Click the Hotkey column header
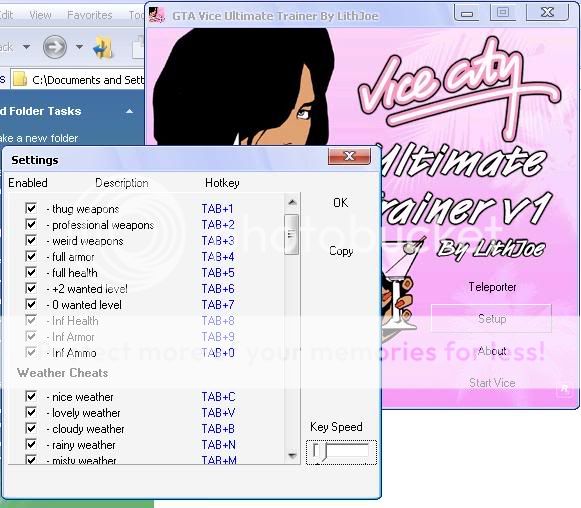The image size is (581, 508). tap(222, 183)
